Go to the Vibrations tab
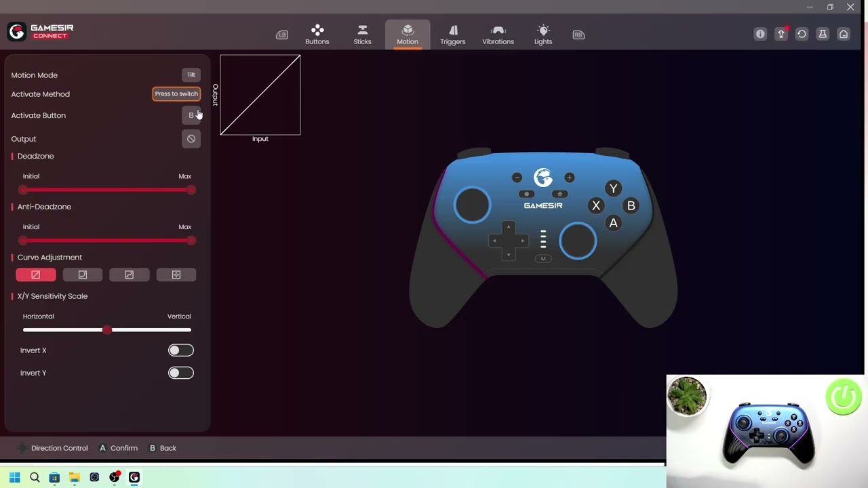Image resolution: width=868 pixels, height=488 pixels. point(498,35)
